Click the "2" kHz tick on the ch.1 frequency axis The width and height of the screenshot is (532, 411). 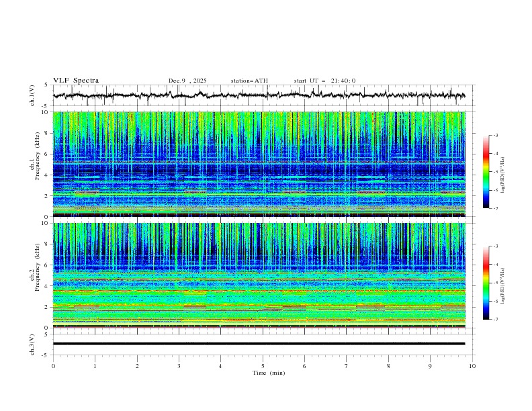(48, 196)
